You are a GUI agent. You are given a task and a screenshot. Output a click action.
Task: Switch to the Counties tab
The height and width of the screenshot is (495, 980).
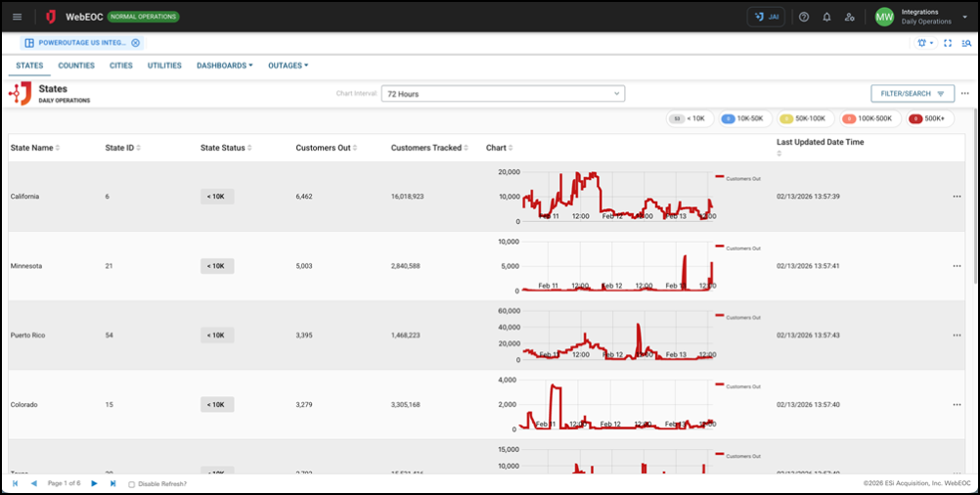click(76, 66)
